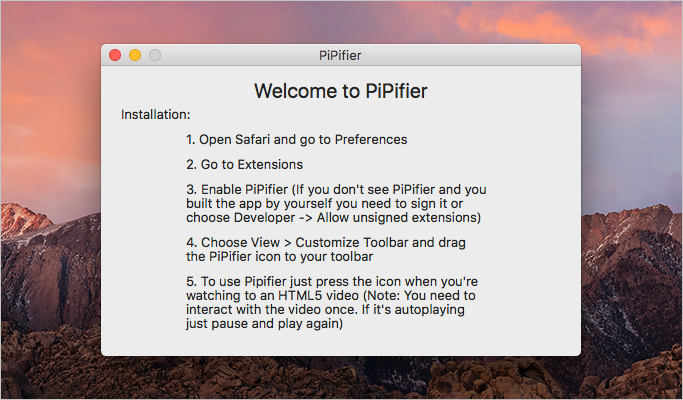Click the "Welcome to PiPifier" heading
The image size is (683, 400).
pyautogui.click(x=341, y=91)
